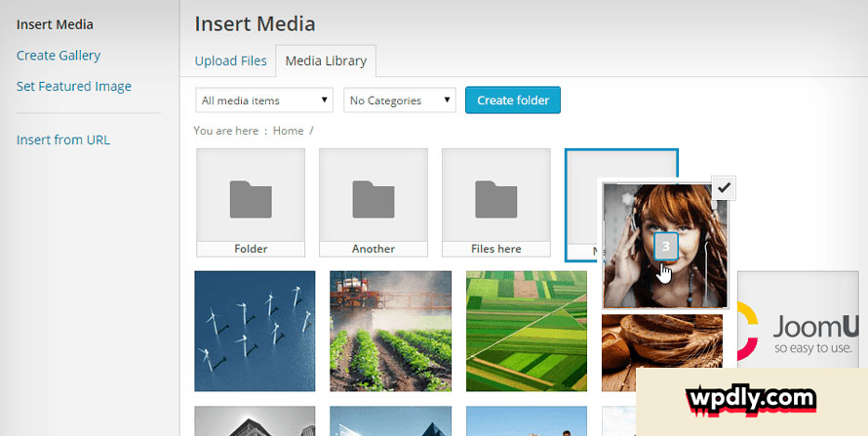Select Insert Media in the sidebar

tap(55, 25)
